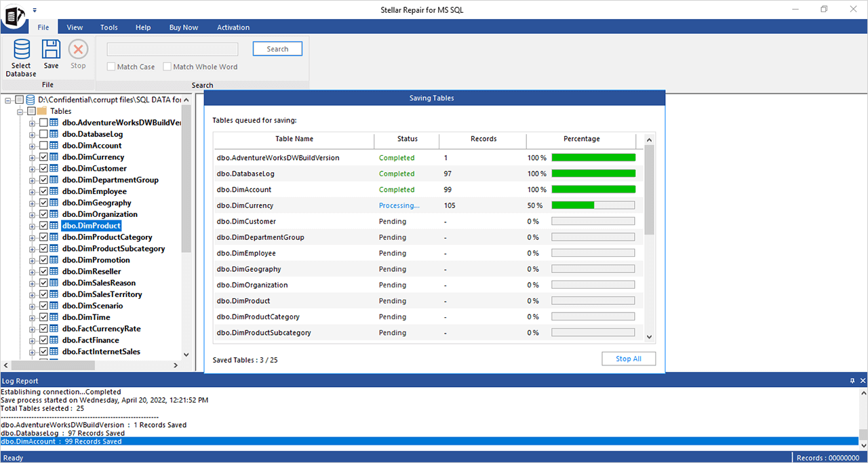Click table icon beside dbo.DimGeography
Image resolution: width=868 pixels, height=463 pixels.
pos(54,203)
